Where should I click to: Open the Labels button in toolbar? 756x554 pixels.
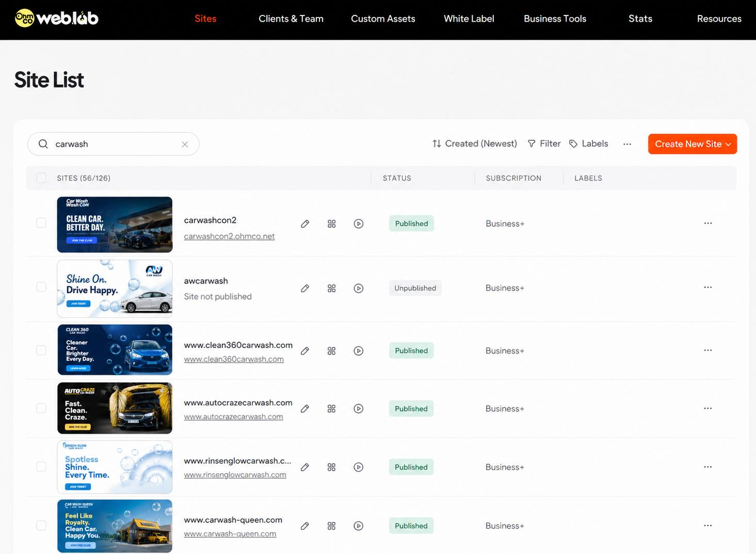tap(588, 144)
